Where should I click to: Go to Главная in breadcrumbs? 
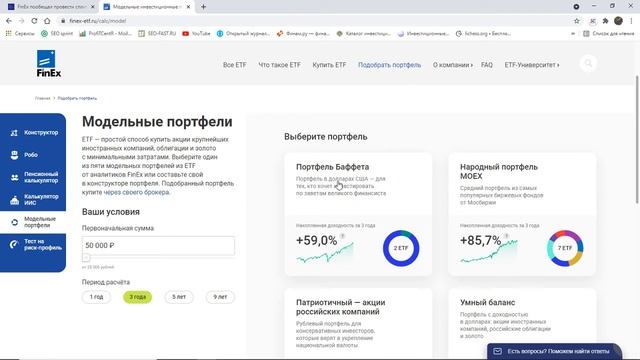[x=42, y=98]
